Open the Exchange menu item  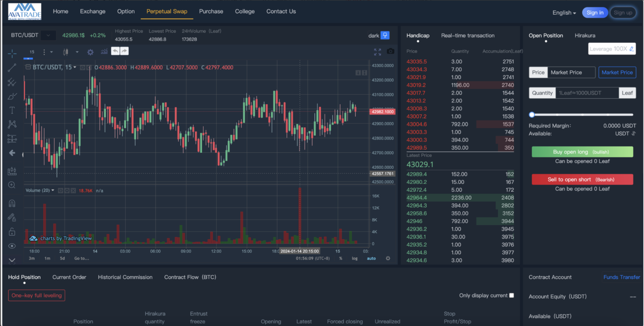click(x=93, y=12)
